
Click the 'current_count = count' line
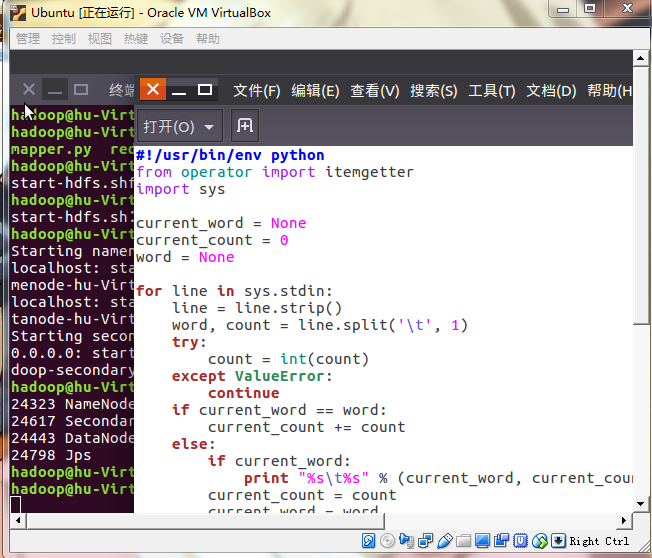pos(302,495)
